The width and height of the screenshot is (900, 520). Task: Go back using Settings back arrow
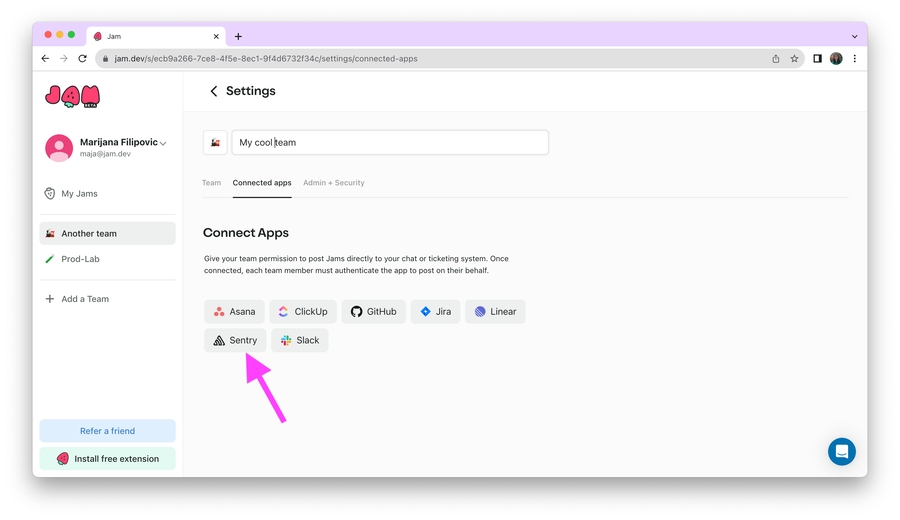pos(214,91)
